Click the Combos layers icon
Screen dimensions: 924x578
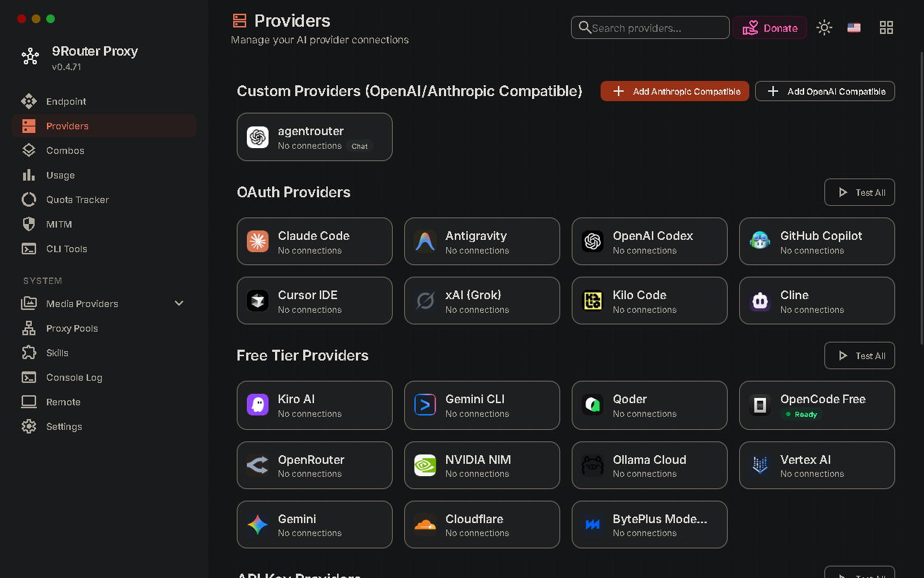tap(29, 150)
